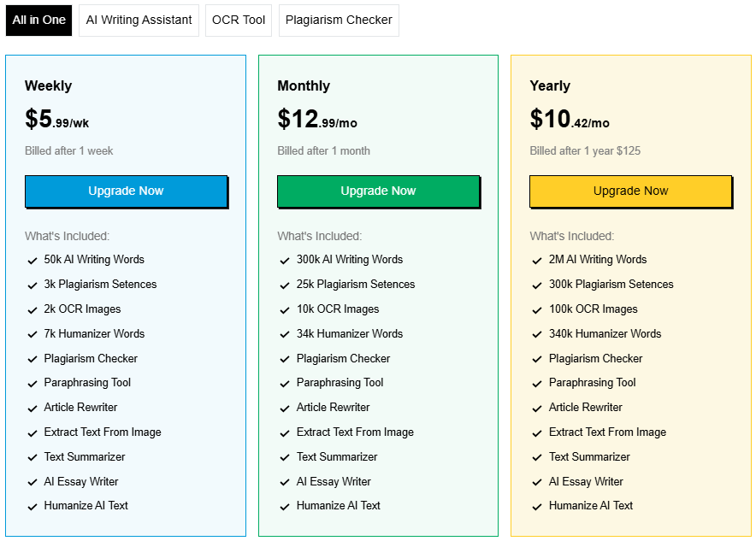The image size is (756, 541).
Task: Click checkmark beside 50k AI Writing Words
Action: coord(32,261)
